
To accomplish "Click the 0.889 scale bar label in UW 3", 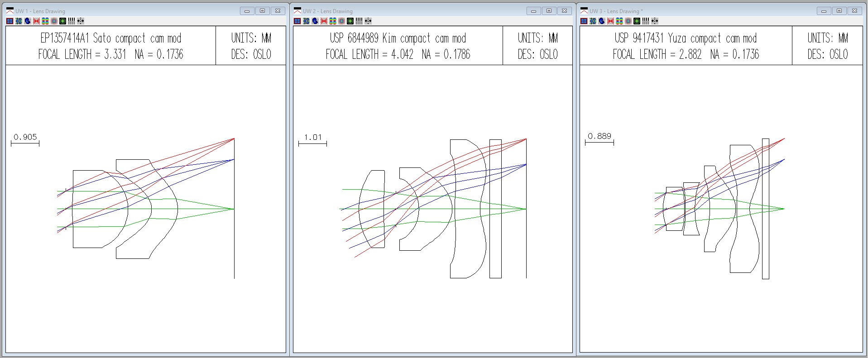I will click(599, 136).
